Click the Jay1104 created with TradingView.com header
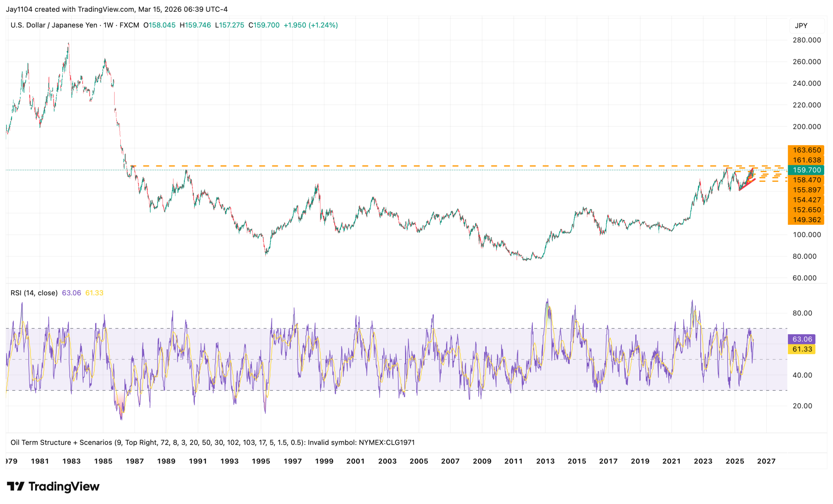This screenshot has width=833, height=504. (116, 9)
